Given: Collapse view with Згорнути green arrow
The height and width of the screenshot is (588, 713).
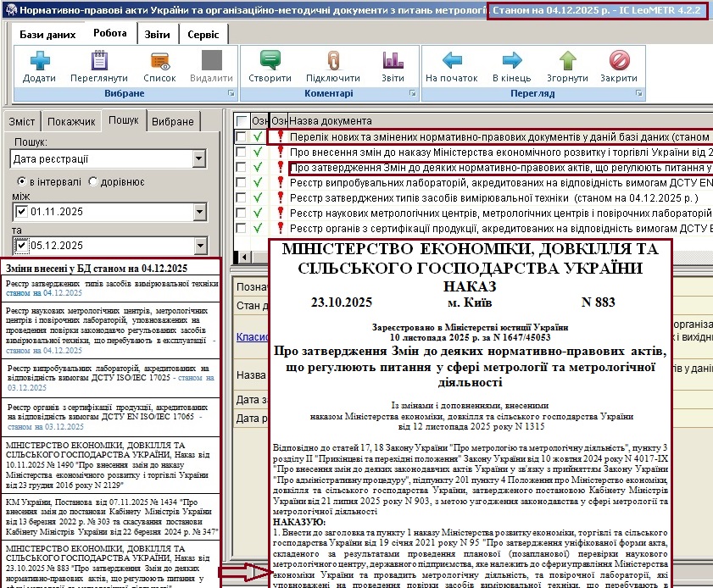Looking at the screenshot, I should click(x=567, y=61).
